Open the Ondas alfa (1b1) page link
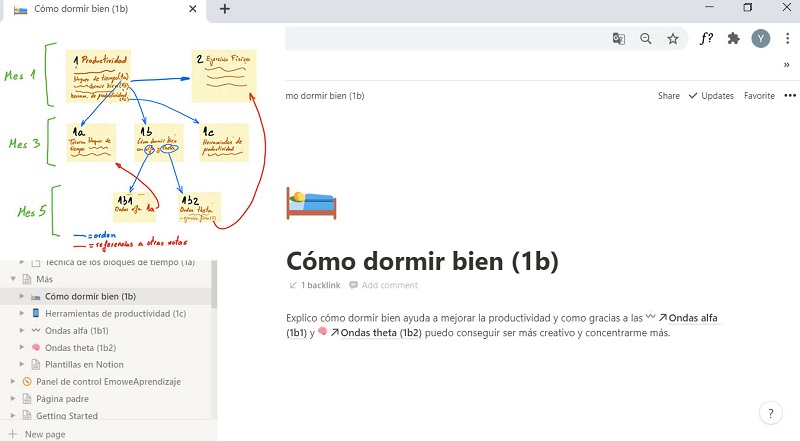Viewport: 800px width, 441px height. point(693,317)
